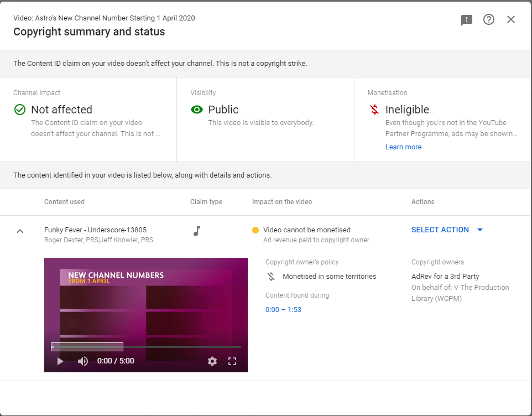Click 'AdRev for a 3rd Party' owner name
The width and height of the screenshot is (532, 416).
(x=445, y=276)
